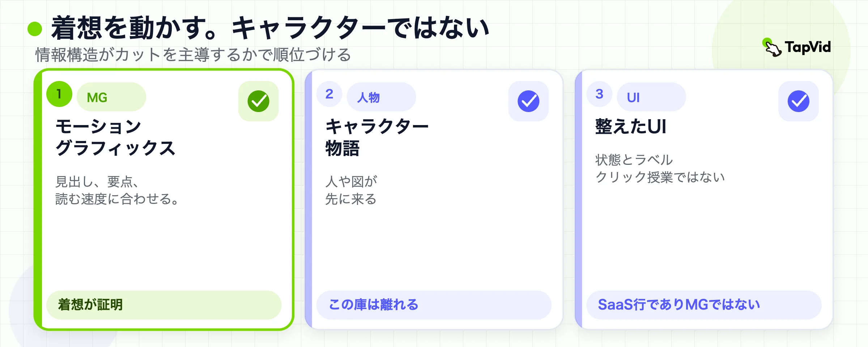Toggle the green checkmark on the MG card

coord(258,101)
